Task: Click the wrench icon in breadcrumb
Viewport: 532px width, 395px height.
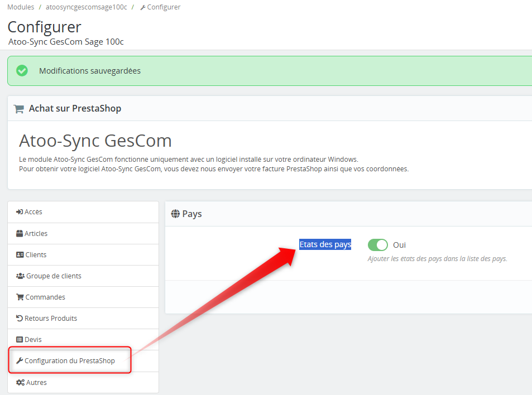Action: [143, 7]
